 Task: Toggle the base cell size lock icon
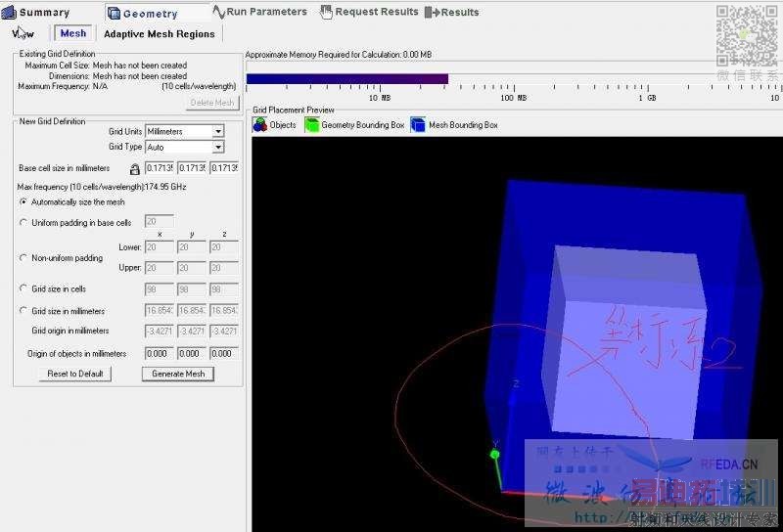click(134, 169)
